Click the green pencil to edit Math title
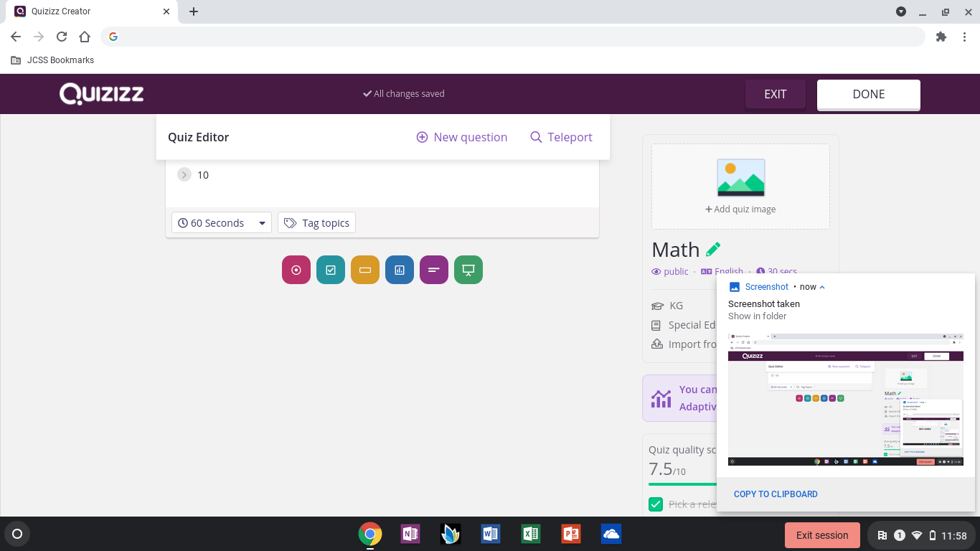The image size is (980, 551). (x=713, y=249)
